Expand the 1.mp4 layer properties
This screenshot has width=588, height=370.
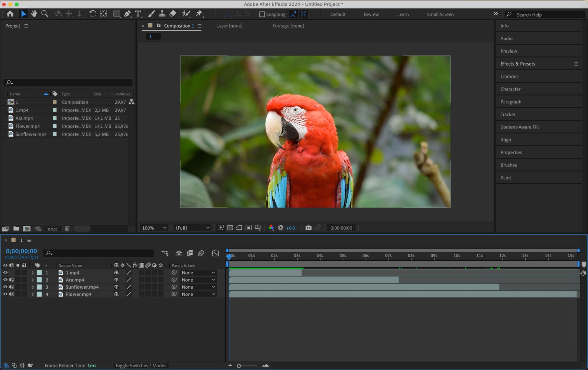pyautogui.click(x=33, y=273)
